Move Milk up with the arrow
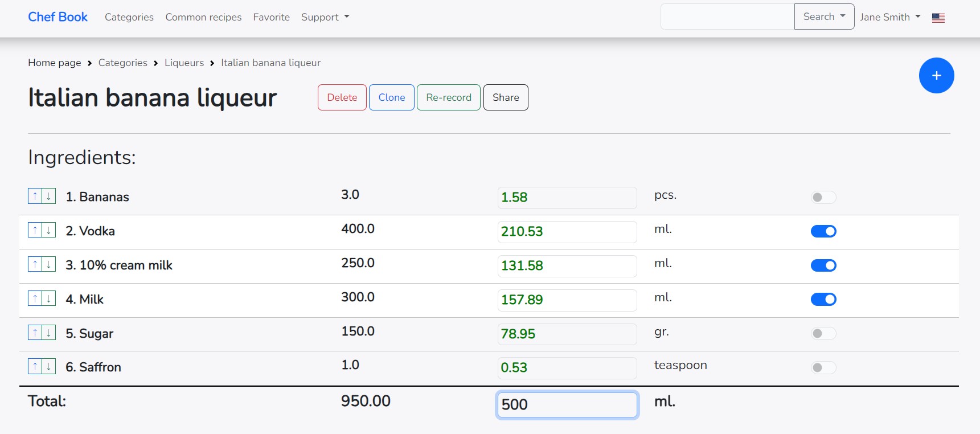980x434 pixels. point(35,298)
